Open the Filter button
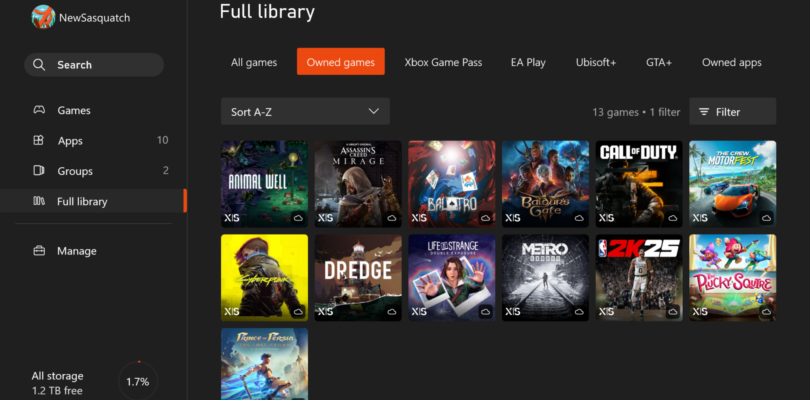The image size is (810, 400). click(733, 112)
